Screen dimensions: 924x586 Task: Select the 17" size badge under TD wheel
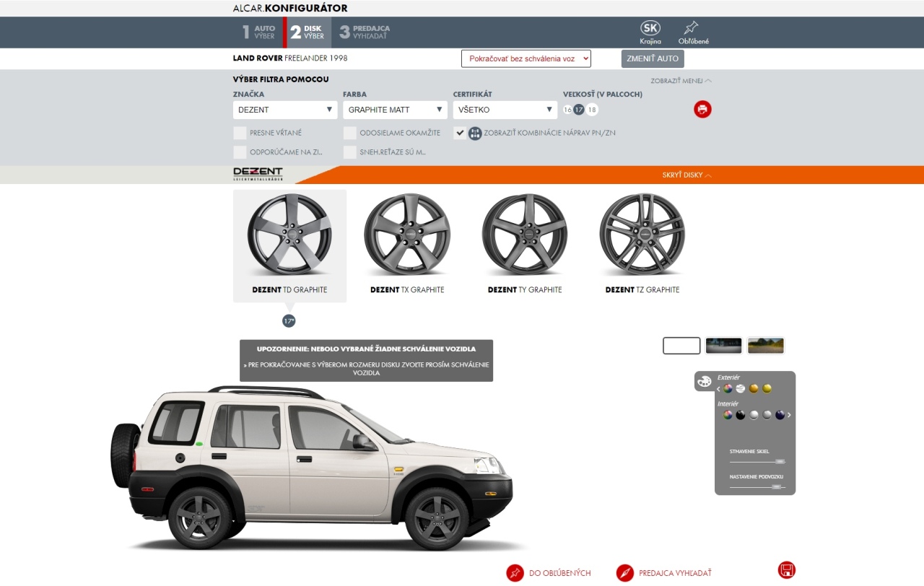pyautogui.click(x=289, y=321)
